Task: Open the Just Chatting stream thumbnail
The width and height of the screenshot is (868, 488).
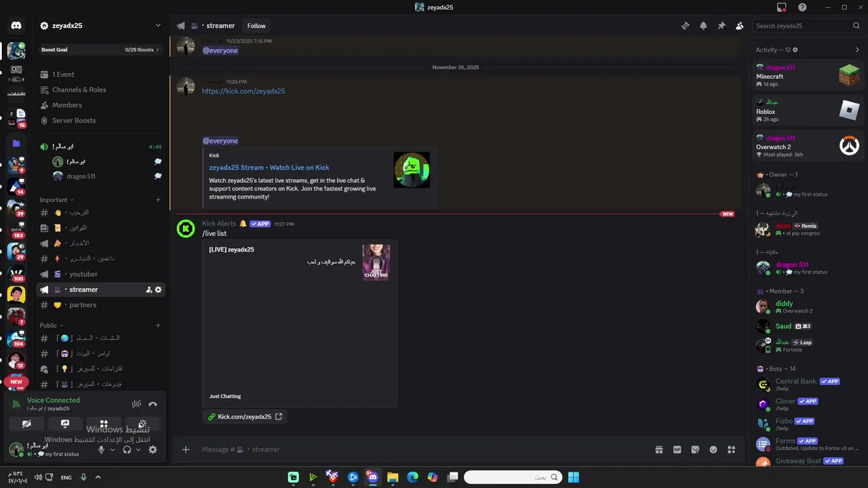Action: (x=376, y=262)
